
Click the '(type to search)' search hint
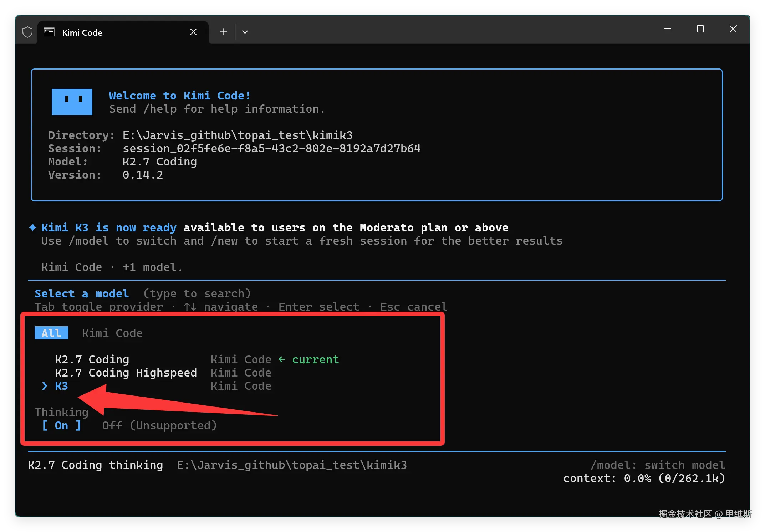(x=197, y=293)
